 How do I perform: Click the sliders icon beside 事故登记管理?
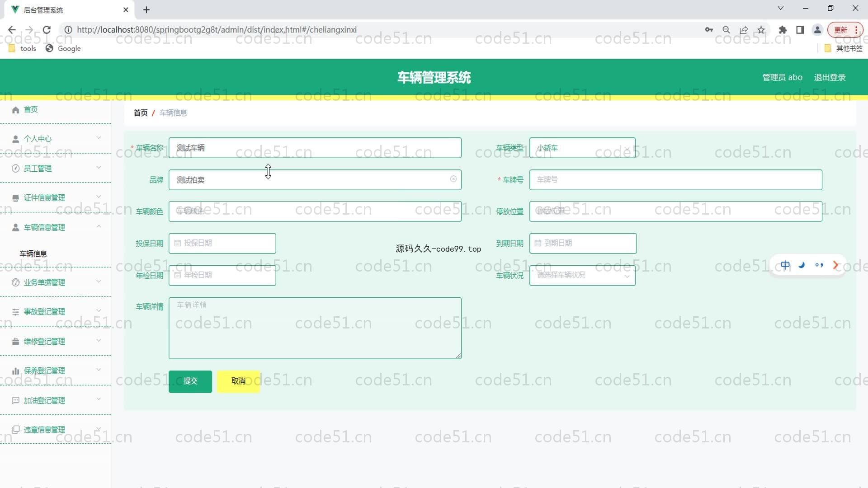coord(16,312)
